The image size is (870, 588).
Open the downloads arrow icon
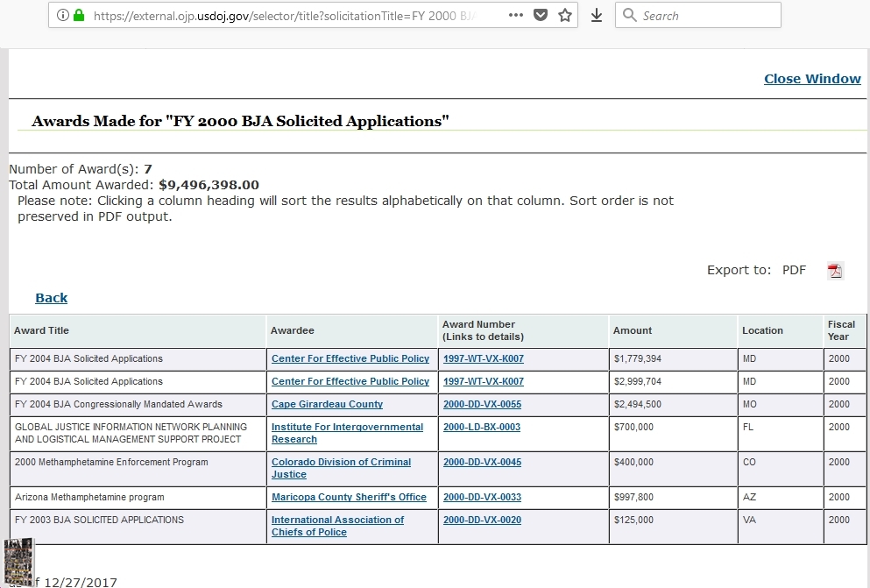[597, 15]
